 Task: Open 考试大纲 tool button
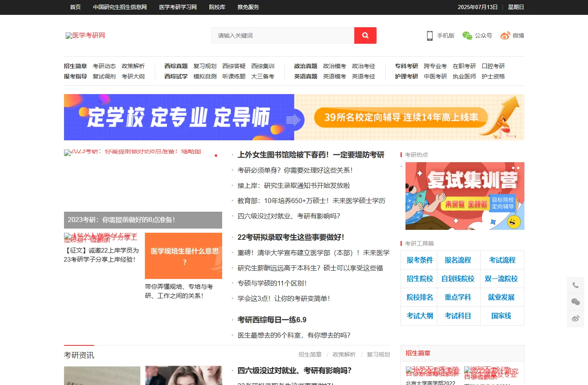[420, 316]
